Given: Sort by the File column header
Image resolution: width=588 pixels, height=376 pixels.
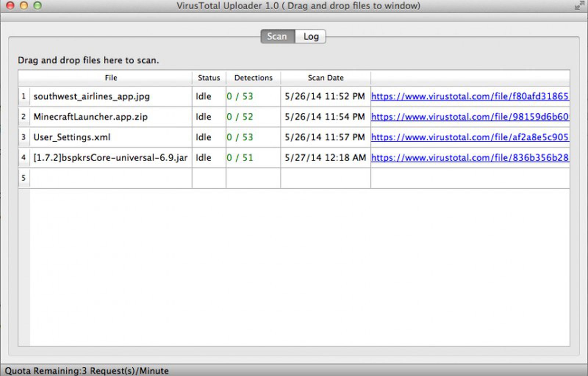Looking at the screenshot, I should 110,78.
